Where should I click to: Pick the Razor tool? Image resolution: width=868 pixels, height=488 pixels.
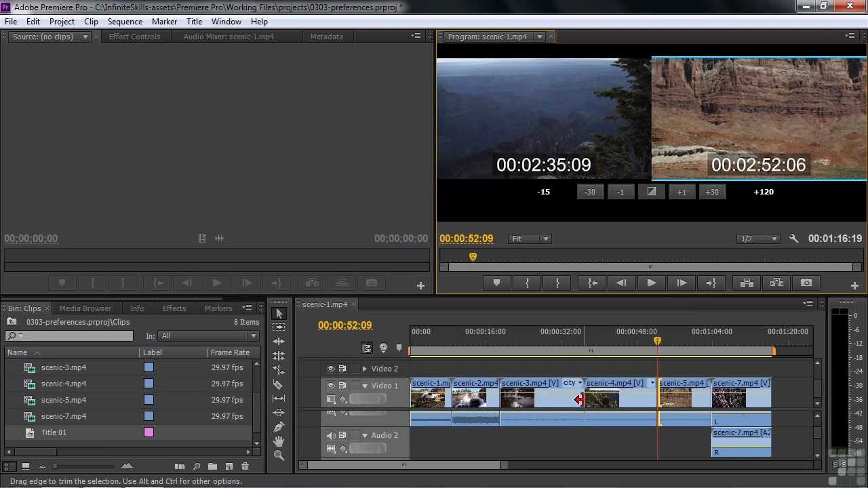click(279, 384)
